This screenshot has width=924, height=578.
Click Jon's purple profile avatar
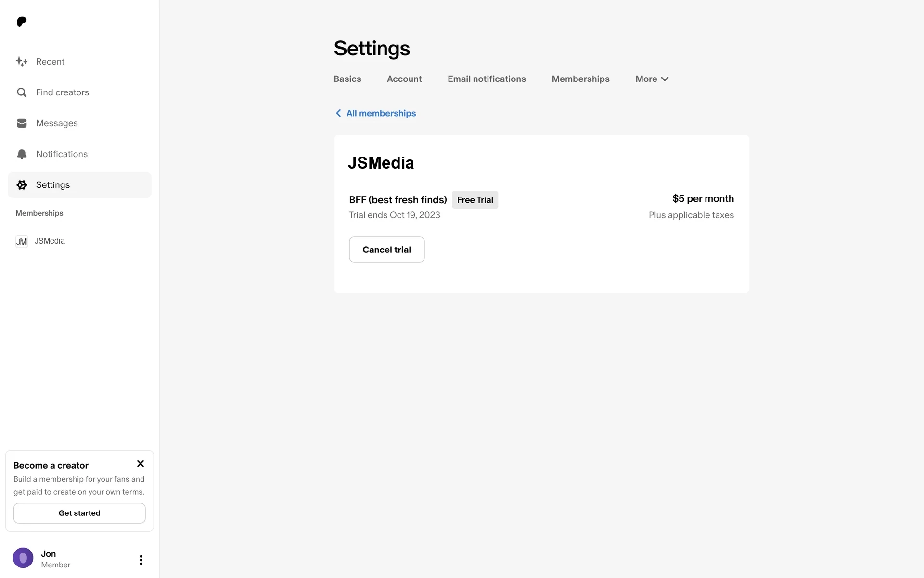pos(23,558)
